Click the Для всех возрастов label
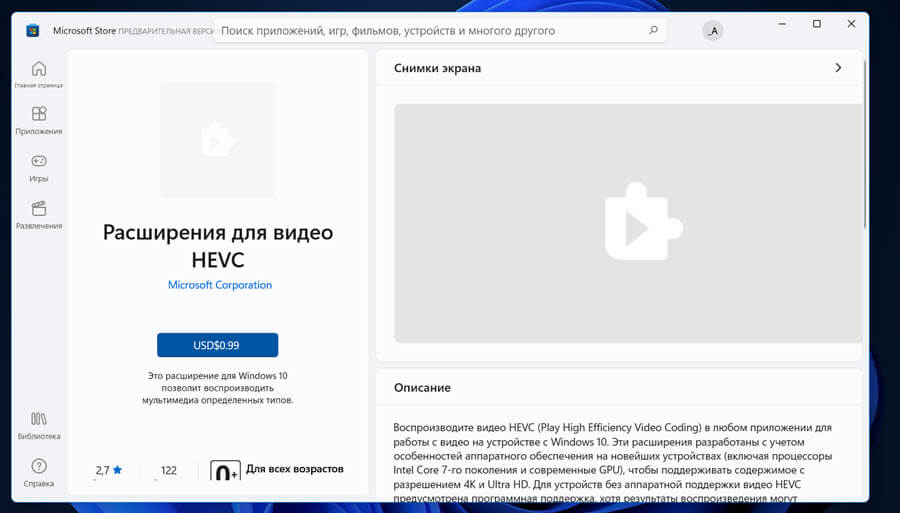The width and height of the screenshot is (900, 513). pos(294,469)
